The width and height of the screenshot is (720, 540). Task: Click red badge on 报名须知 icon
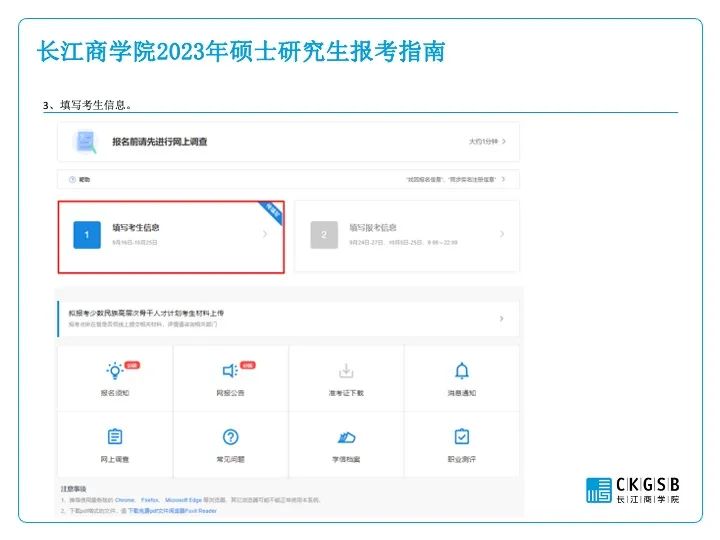pos(132,365)
